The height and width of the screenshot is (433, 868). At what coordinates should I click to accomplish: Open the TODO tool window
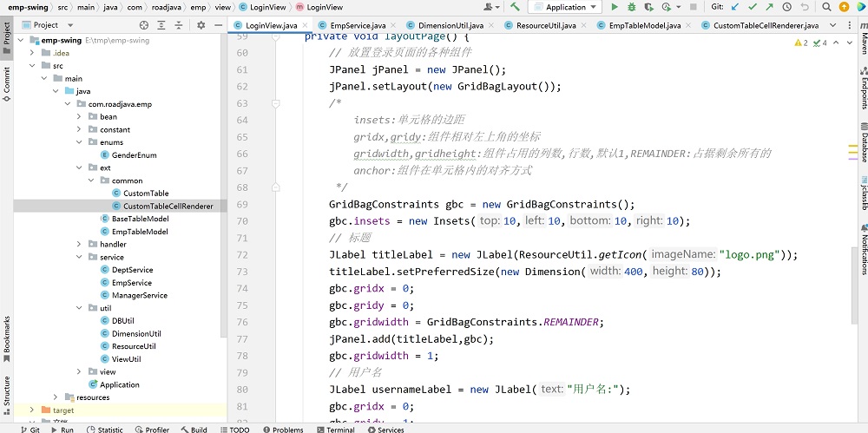point(234,430)
